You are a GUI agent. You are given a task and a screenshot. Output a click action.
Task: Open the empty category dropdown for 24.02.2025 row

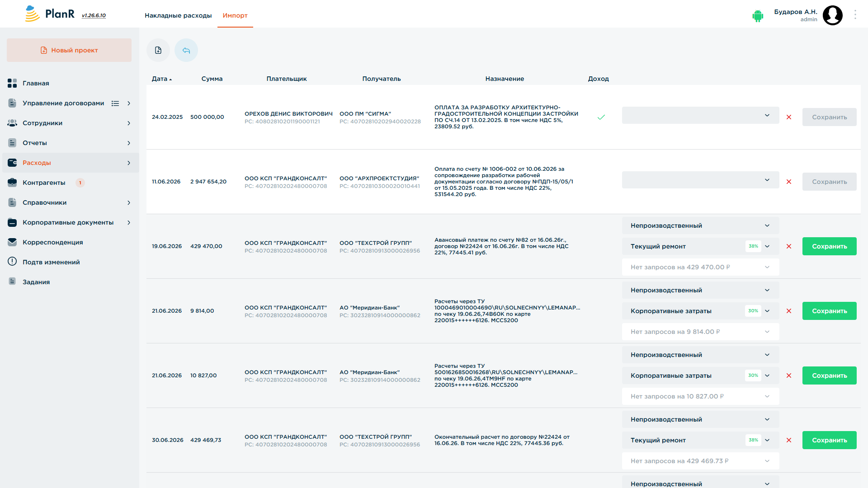tap(700, 115)
